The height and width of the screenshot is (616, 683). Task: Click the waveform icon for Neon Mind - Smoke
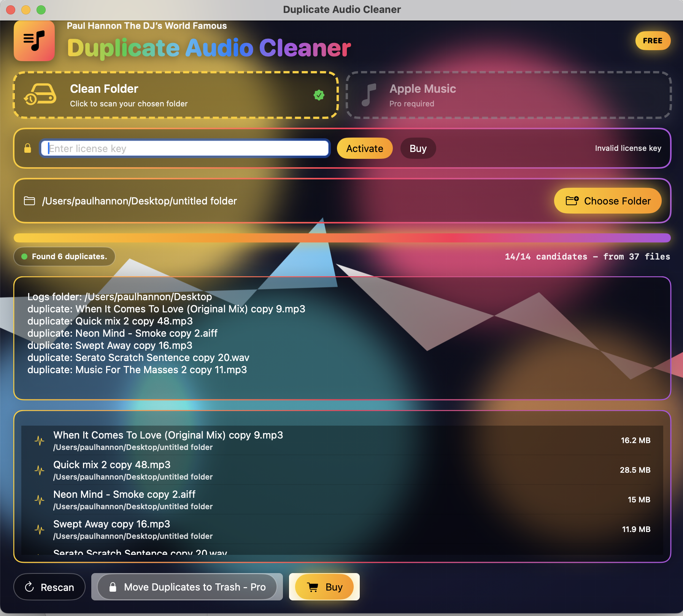click(40, 500)
